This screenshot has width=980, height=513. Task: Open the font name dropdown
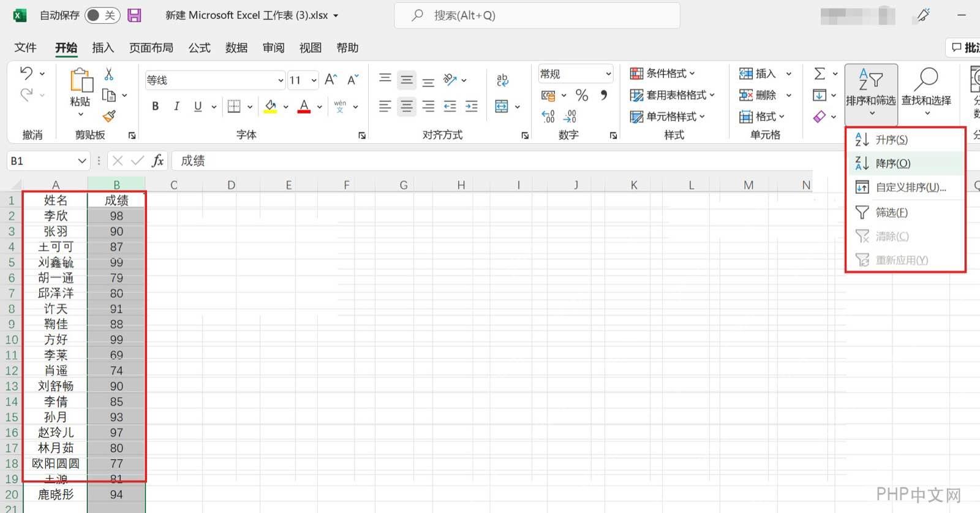point(281,80)
